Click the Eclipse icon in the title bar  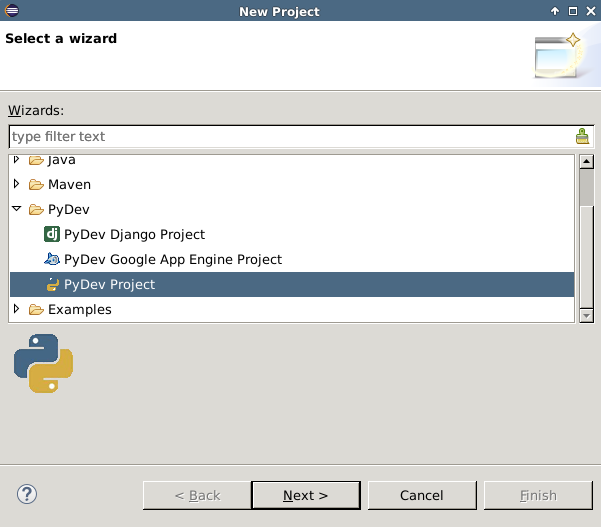coord(11,10)
